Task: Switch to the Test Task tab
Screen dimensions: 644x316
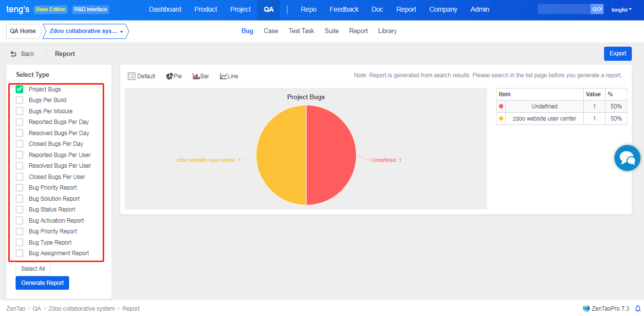Action: 301,31
